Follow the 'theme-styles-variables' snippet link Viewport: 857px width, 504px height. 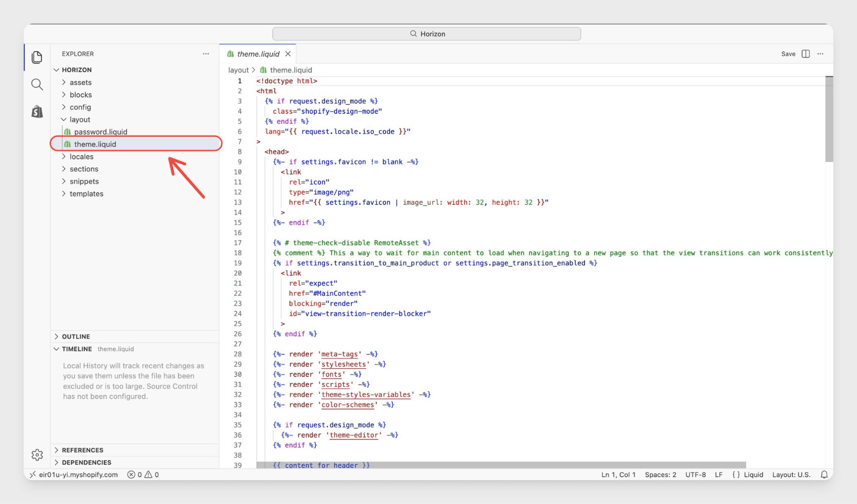[366, 394]
